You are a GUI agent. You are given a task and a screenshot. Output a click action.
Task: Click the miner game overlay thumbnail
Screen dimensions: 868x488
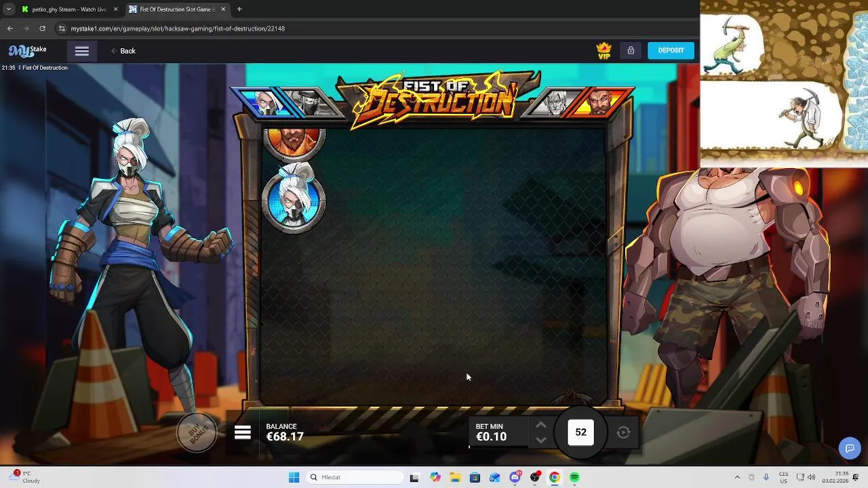tap(784, 83)
